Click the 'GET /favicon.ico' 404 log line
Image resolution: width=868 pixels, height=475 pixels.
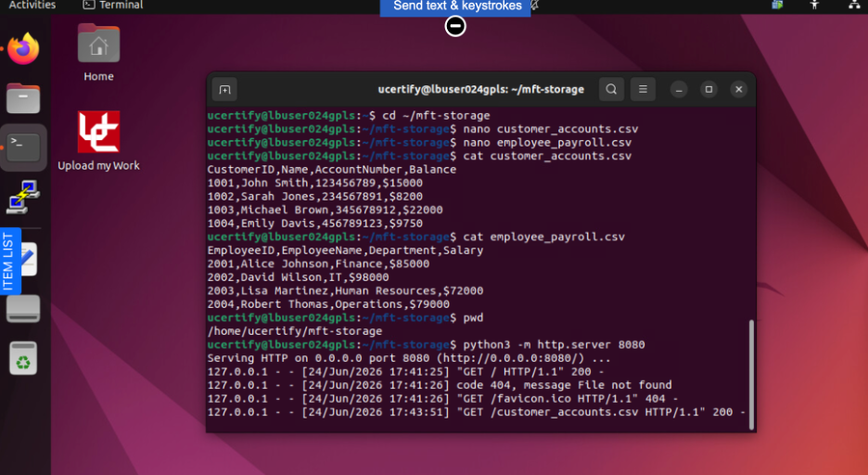click(443, 399)
